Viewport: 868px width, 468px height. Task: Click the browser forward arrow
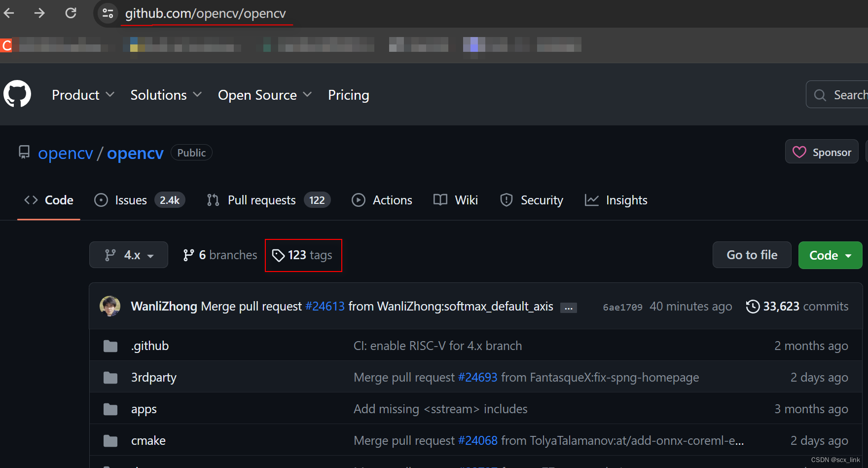click(39, 13)
